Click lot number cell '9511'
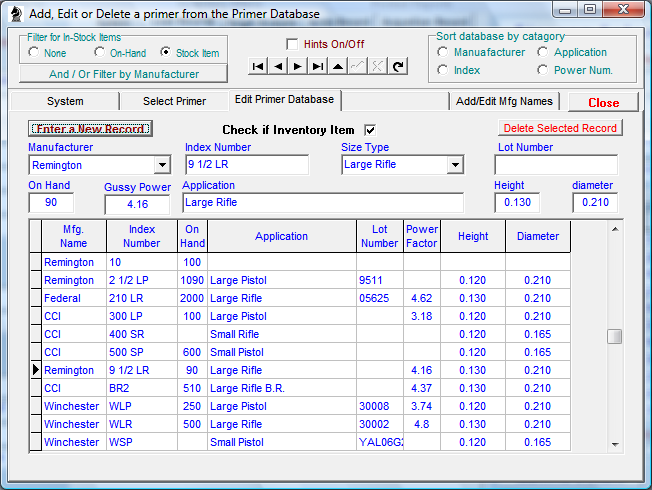Viewport: 652px width, 490px height. 380,280
